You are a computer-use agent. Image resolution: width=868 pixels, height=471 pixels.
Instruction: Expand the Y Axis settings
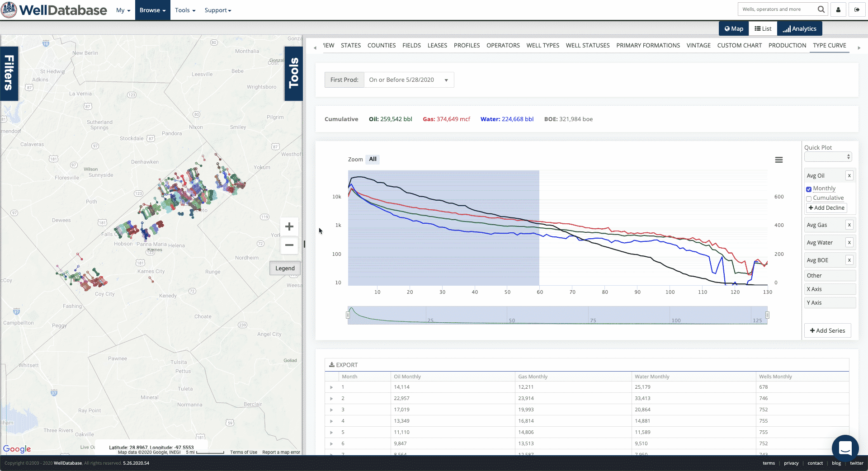(x=830, y=302)
